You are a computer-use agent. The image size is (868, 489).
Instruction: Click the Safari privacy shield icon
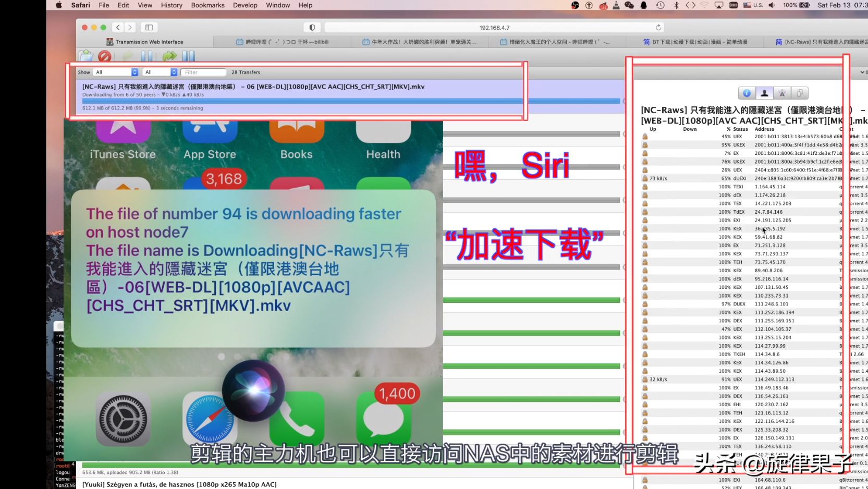pos(312,28)
